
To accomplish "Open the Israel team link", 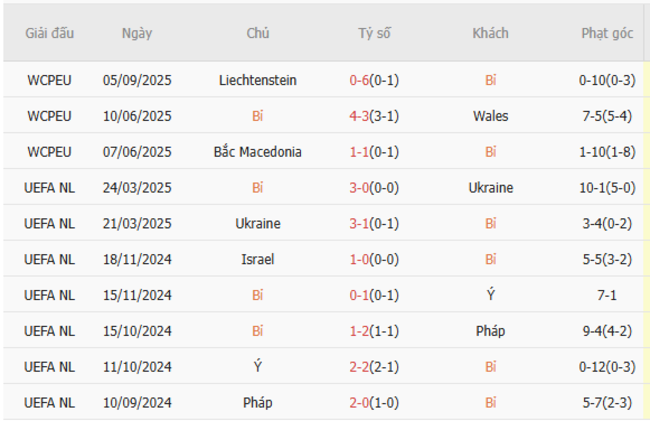I will point(257,259).
